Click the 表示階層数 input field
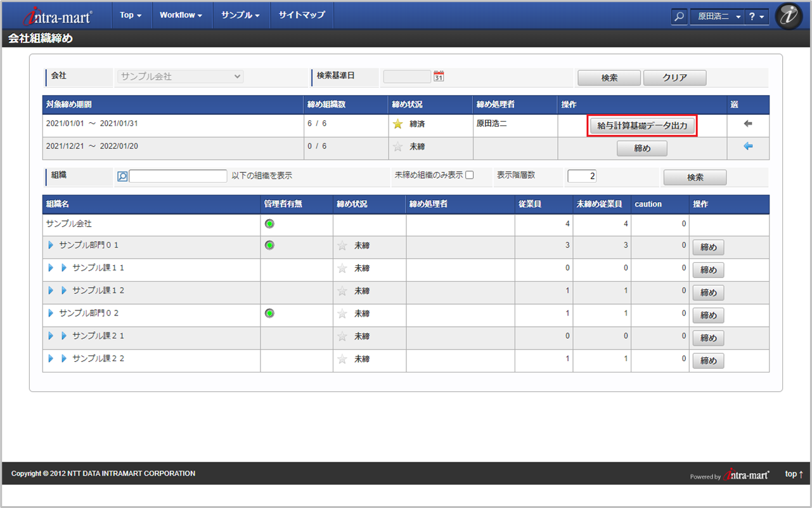This screenshot has height=508, width=812. pos(581,176)
